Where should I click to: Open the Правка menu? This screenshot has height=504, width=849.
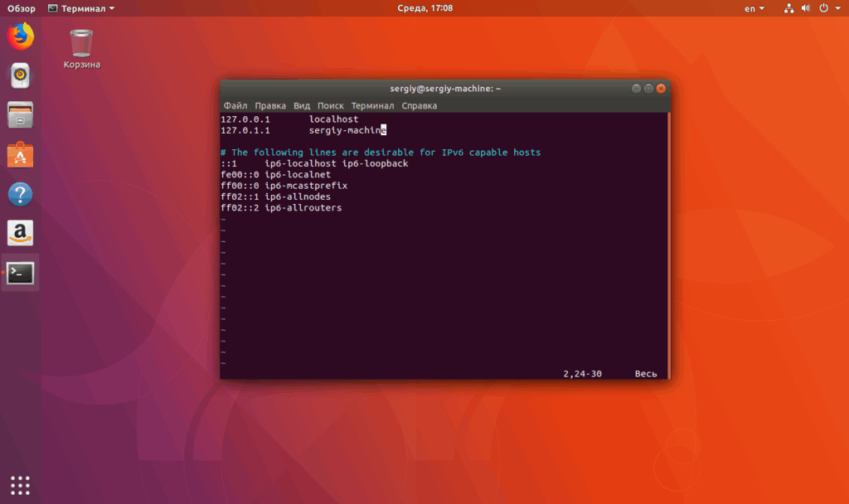pyautogui.click(x=270, y=105)
